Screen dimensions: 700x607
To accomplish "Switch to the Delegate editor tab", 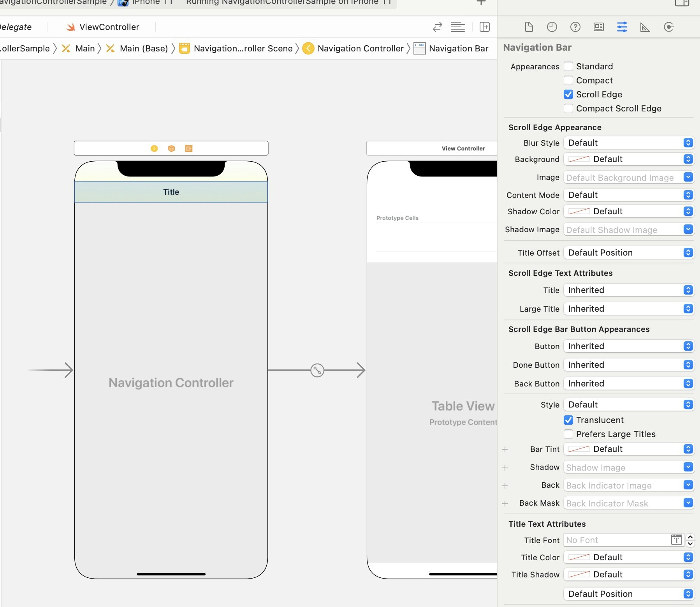I will tap(16, 27).
